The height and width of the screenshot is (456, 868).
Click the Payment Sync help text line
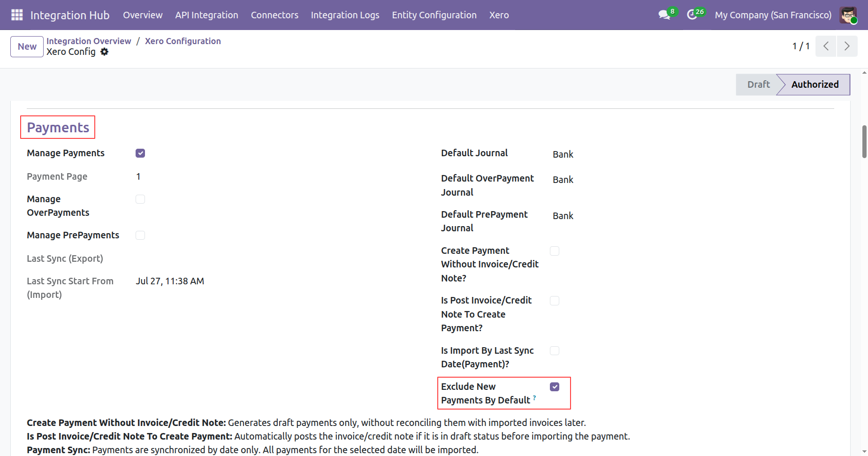pyautogui.click(x=252, y=450)
